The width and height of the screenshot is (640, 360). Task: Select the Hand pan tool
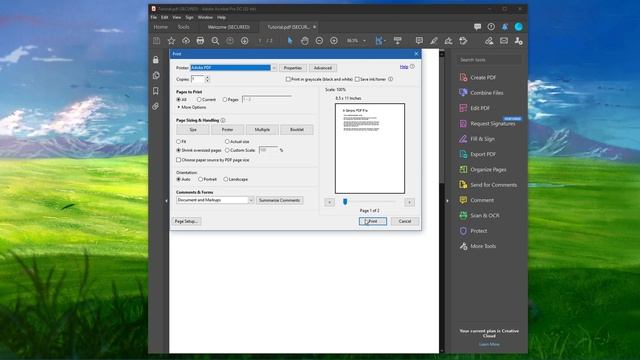(x=304, y=41)
